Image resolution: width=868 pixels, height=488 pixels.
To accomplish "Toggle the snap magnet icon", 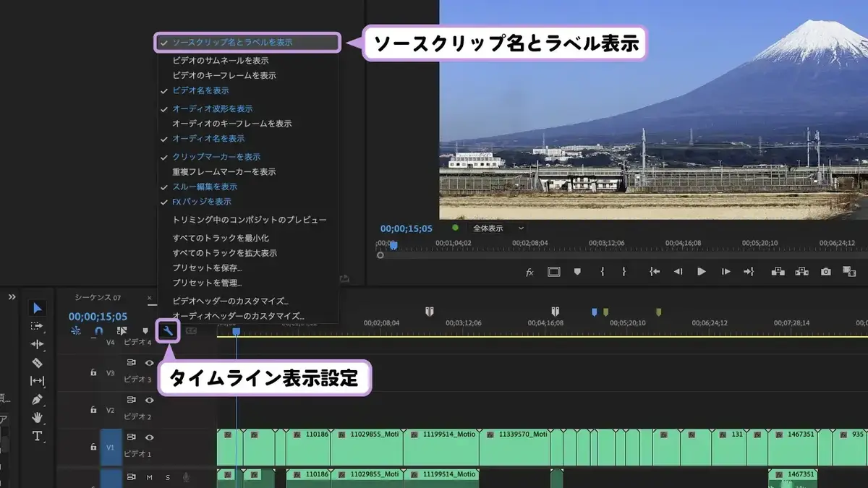I will [99, 330].
